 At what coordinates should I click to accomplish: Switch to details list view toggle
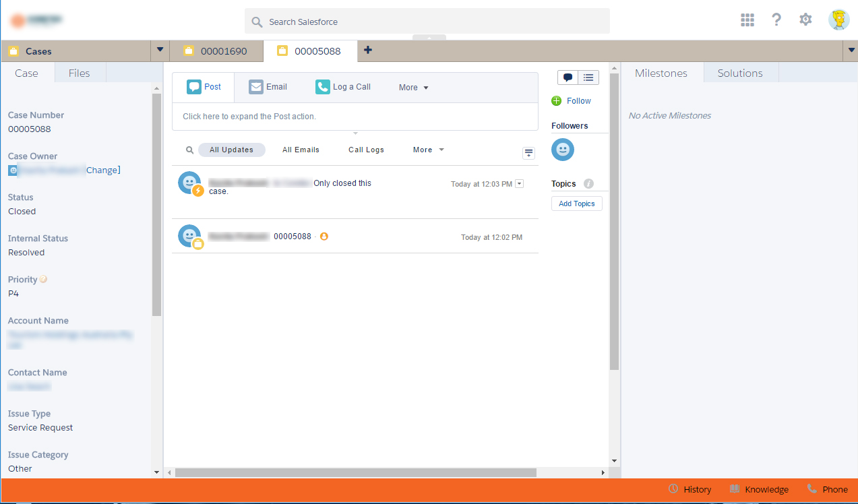tap(588, 77)
